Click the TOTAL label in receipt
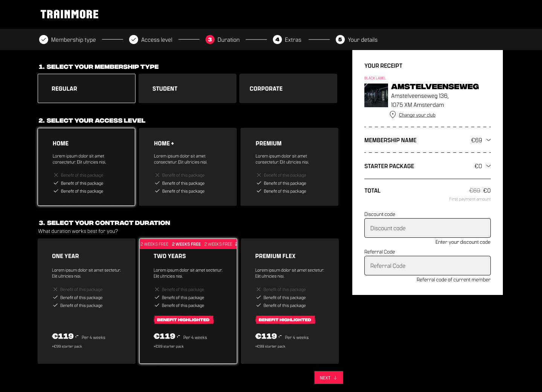The height and width of the screenshot is (392, 542). tap(372, 191)
